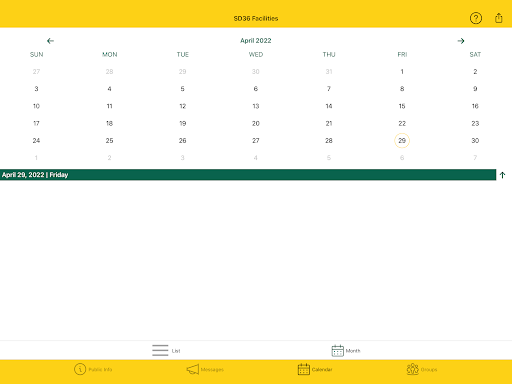
Task: Tap the share icon in header
Action: pyautogui.click(x=499, y=18)
